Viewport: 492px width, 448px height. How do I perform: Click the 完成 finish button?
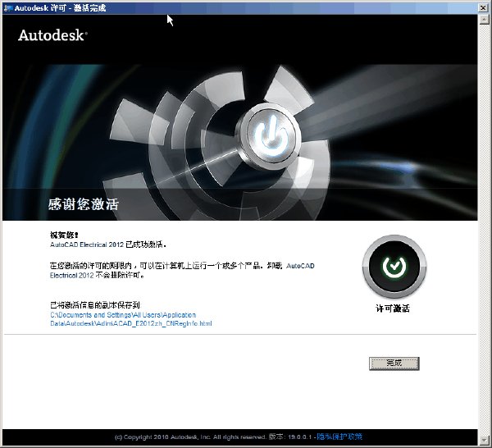pyautogui.click(x=394, y=363)
